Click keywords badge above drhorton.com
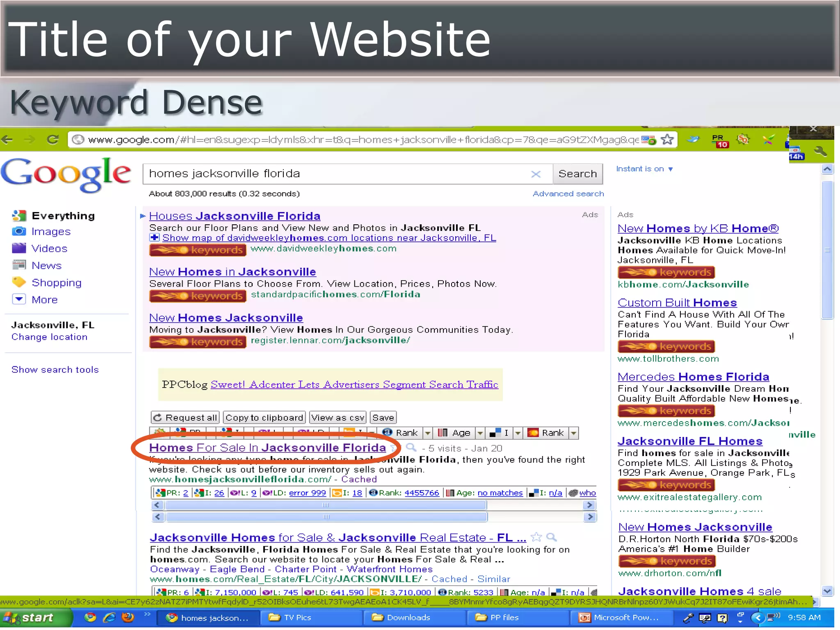Screen dimensions: 840x630 click(667, 561)
